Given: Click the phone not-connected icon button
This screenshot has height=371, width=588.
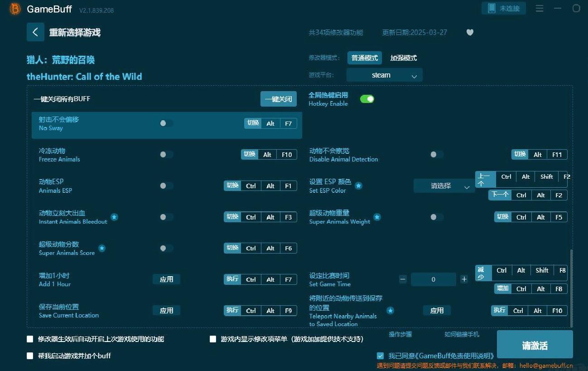Looking at the screenshot, I should coord(504,8).
